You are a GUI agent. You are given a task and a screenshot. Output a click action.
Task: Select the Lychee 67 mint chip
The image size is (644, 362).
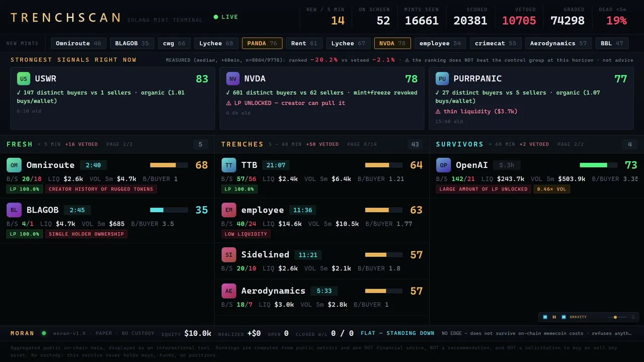click(x=348, y=43)
